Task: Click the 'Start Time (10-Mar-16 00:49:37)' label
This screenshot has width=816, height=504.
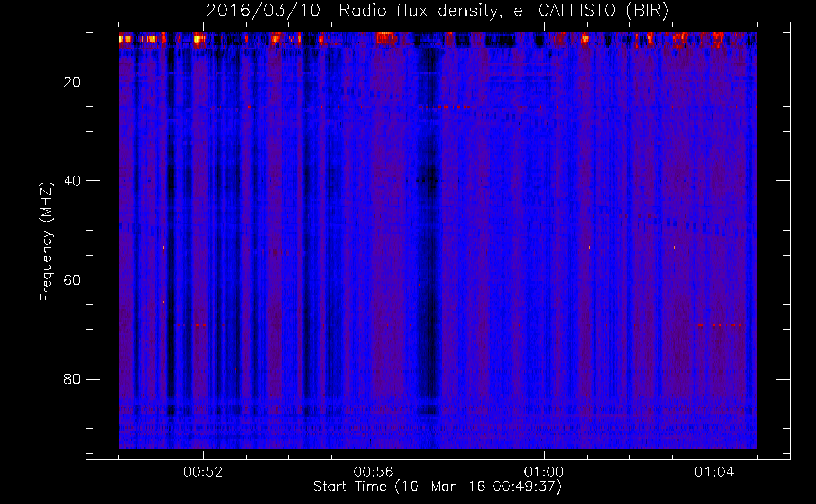Action: click(437, 487)
